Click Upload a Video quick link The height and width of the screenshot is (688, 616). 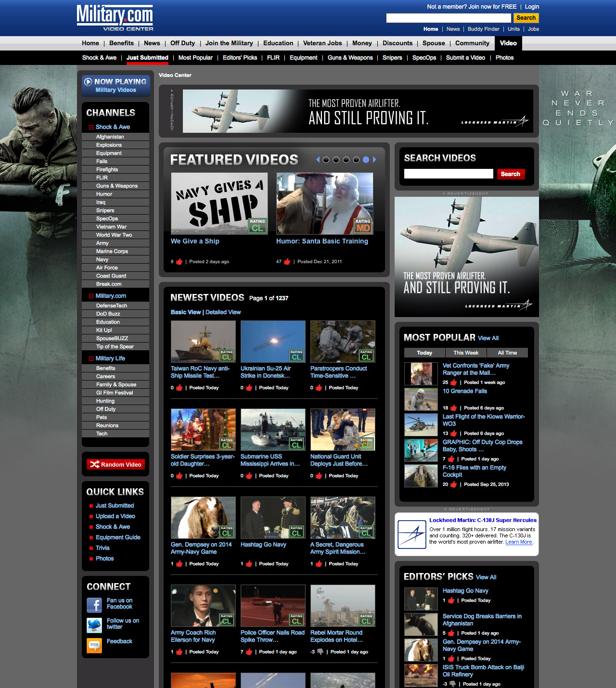[115, 516]
